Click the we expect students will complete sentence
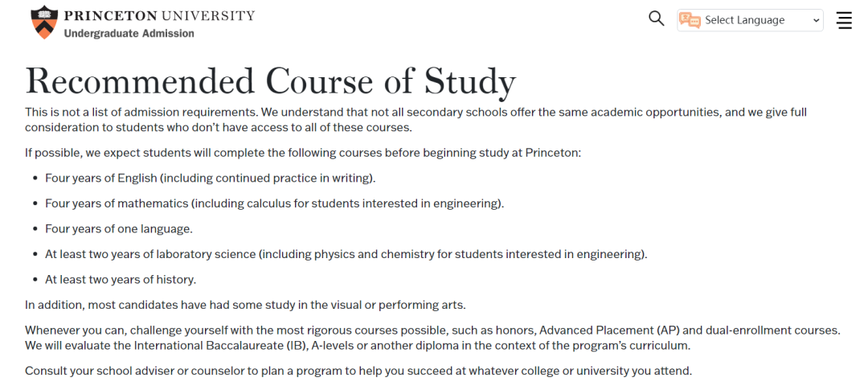 (x=303, y=152)
